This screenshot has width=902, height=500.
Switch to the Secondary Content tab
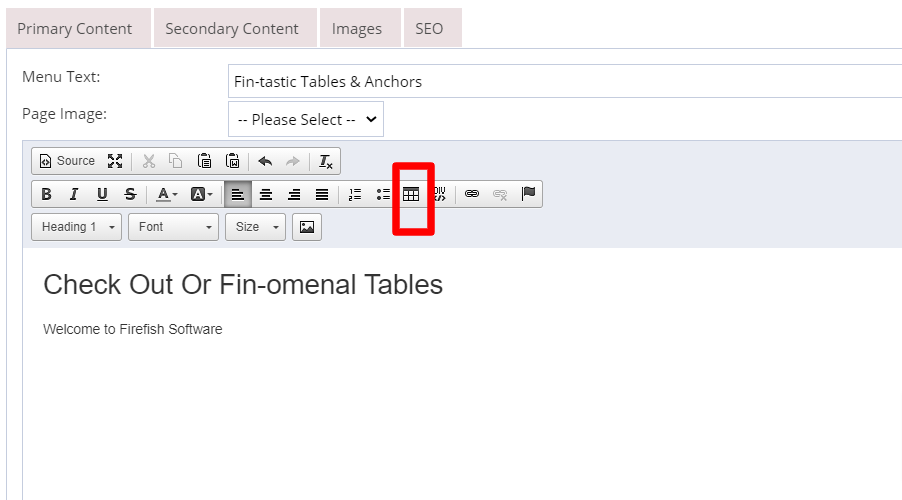click(232, 29)
